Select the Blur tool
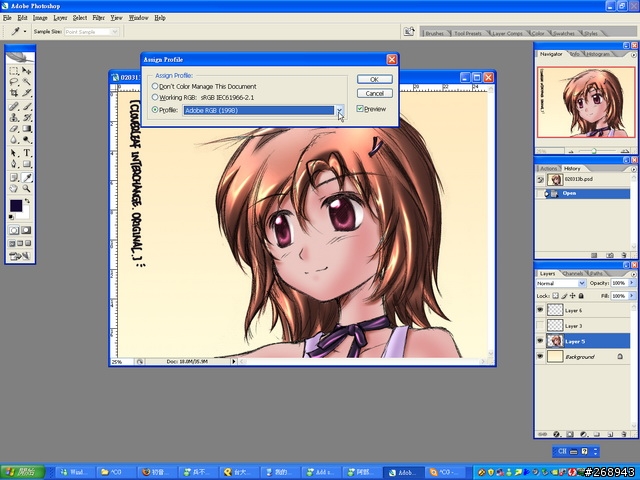Viewport: 640px width, 480px height. tap(14, 140)
